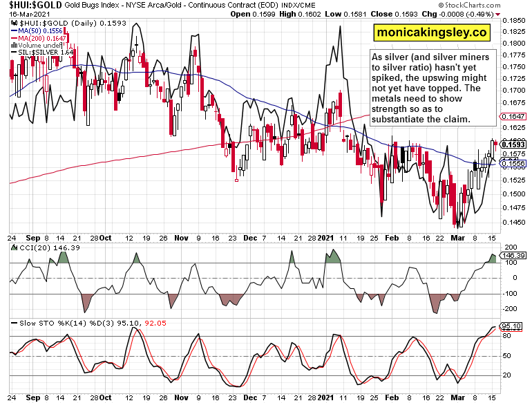Open the yellow monicakingsley.co label
Image resolution: width=532 pixels, height=403 pixels.
pos(431,32)
